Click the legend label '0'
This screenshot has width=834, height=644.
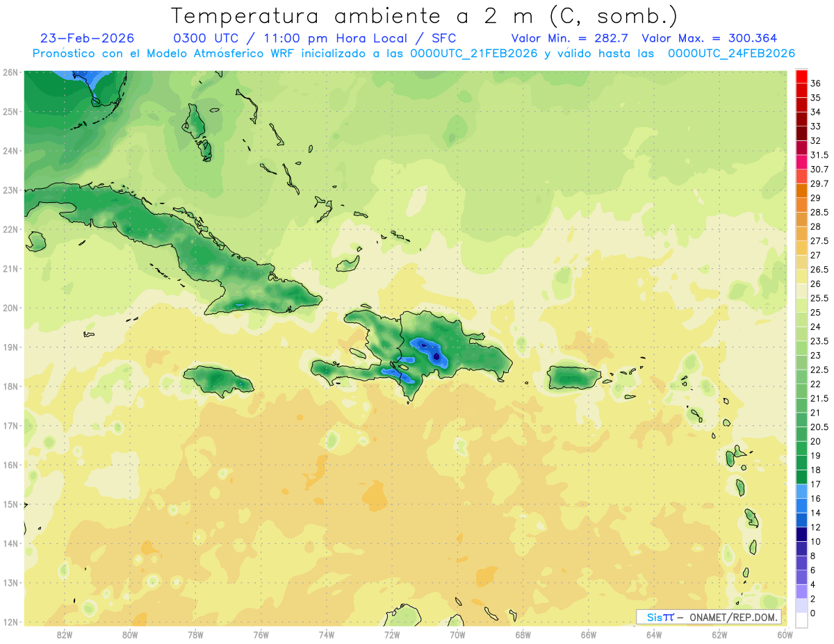813,613
